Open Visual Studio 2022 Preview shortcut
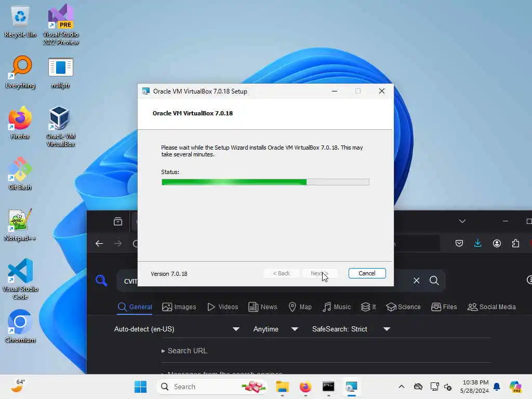 (61, 24)
